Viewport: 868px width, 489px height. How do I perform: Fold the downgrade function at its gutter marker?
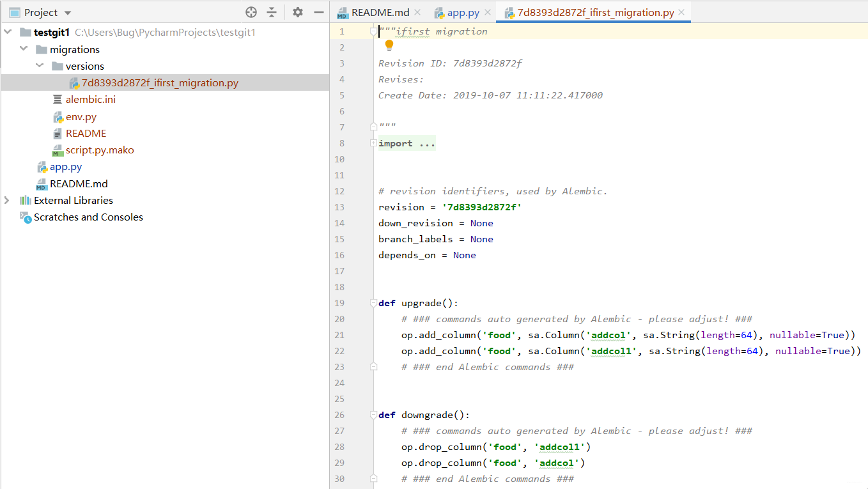click(373, 415)
